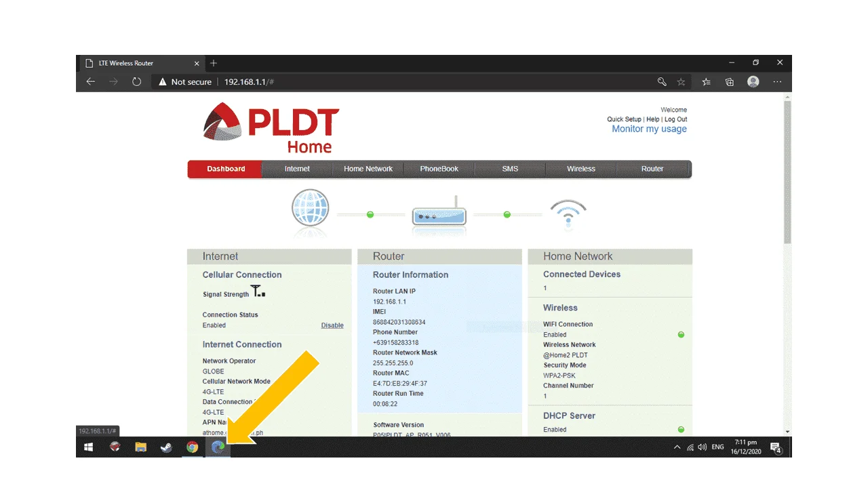Click the Router Information heading
Viewport: 868px width, 488px height.
click(x=411, y=274)
